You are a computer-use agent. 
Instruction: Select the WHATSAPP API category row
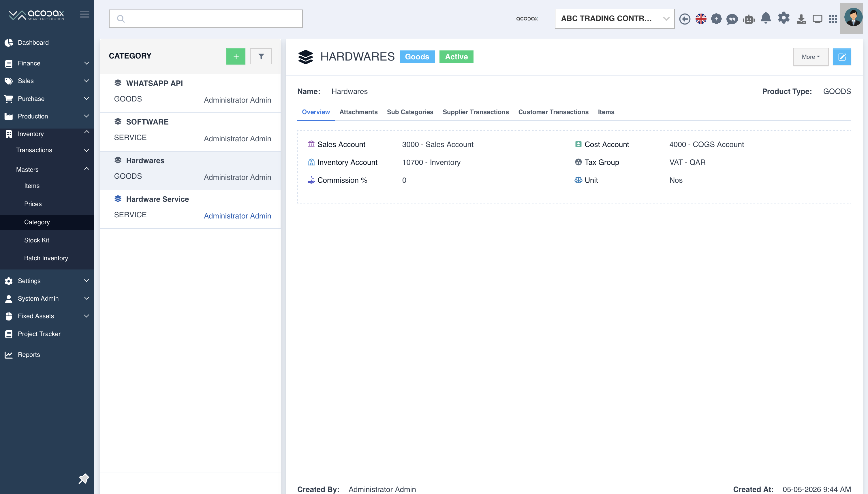[x=190, y=93]
